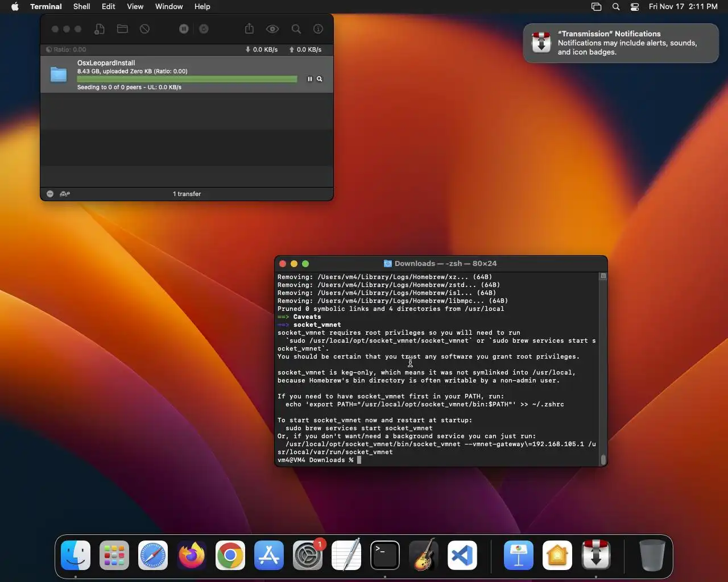The width and height of the screenshot is (728, 582).
Task: Open the Edit menu
Action: pos(109,7)
